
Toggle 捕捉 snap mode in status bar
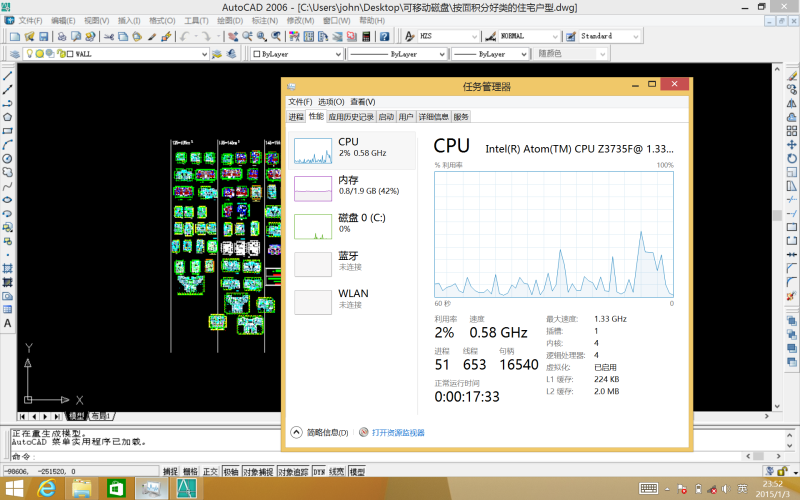170,471
